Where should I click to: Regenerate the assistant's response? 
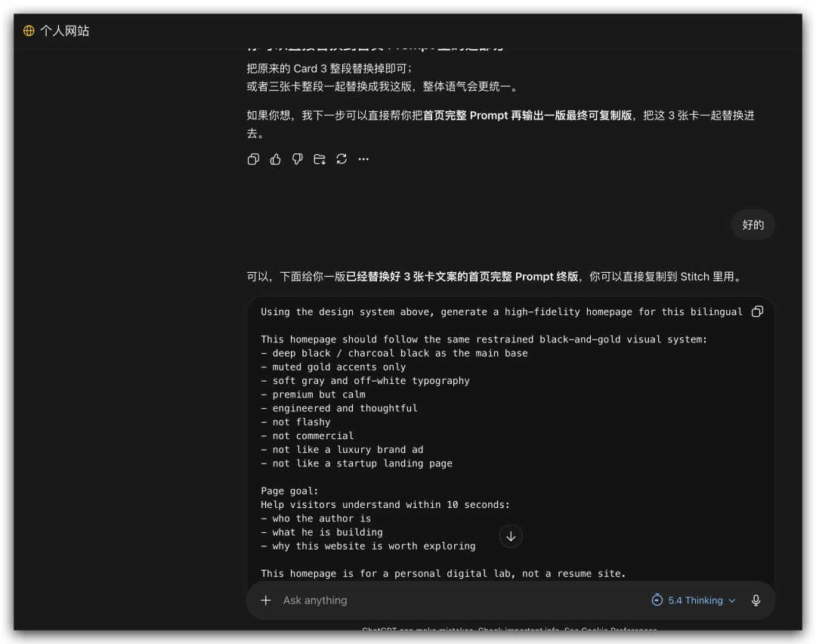point(342,159)
